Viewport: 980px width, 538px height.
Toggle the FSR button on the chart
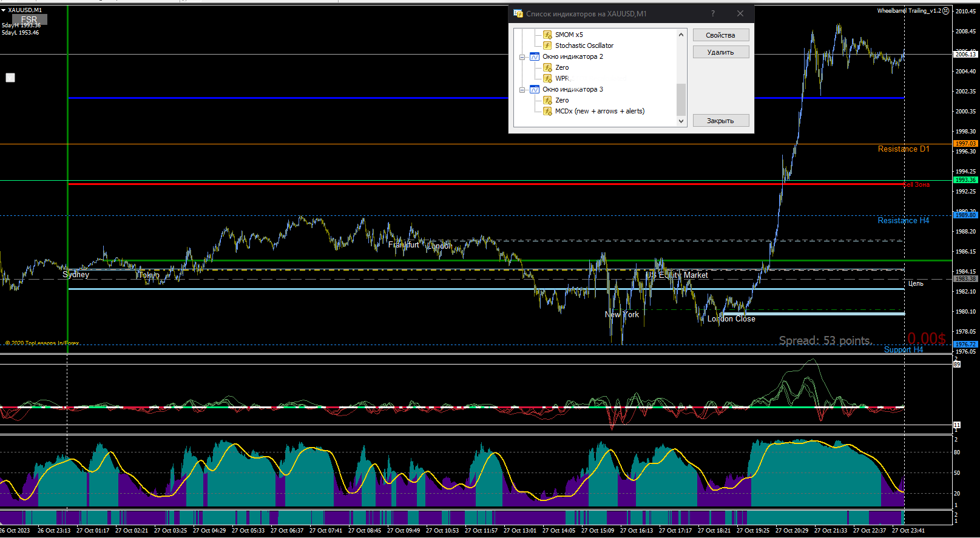29,19
